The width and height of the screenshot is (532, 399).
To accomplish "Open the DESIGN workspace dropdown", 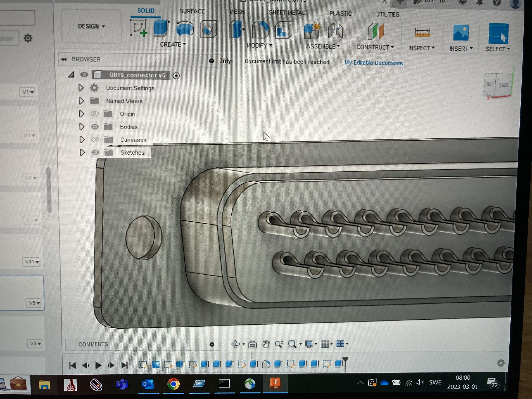I will click(x=91, y=26).
